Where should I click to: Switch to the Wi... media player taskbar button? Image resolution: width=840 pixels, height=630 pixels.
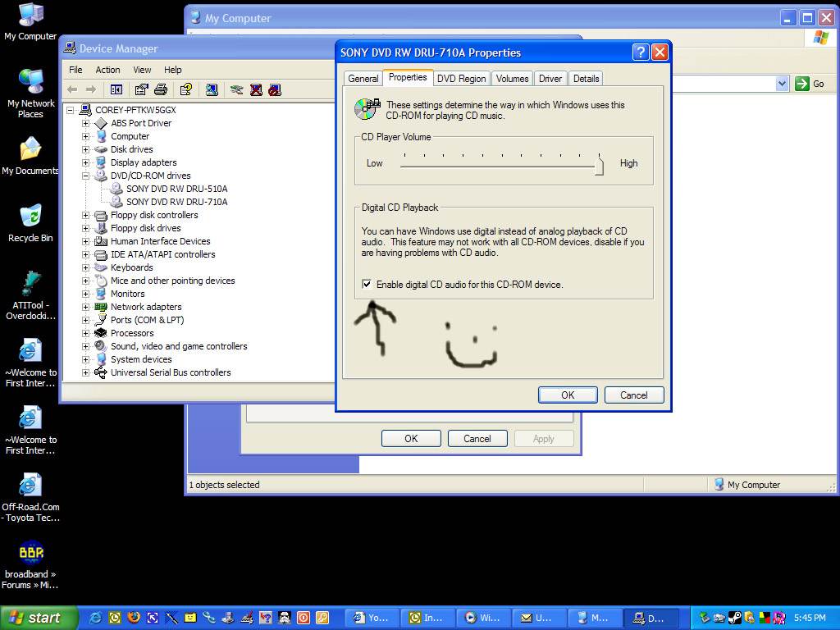[x=482, y=618]
